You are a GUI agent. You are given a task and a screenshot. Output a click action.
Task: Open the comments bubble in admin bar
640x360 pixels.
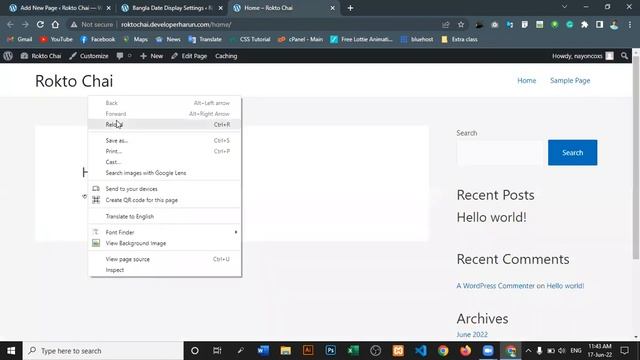(x=120, y=56)
